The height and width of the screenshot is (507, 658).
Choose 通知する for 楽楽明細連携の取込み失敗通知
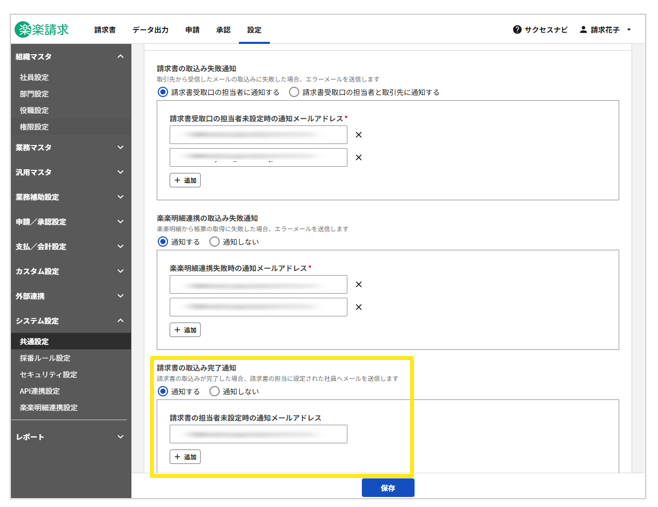pyautogui.click(x=163, y=242)
